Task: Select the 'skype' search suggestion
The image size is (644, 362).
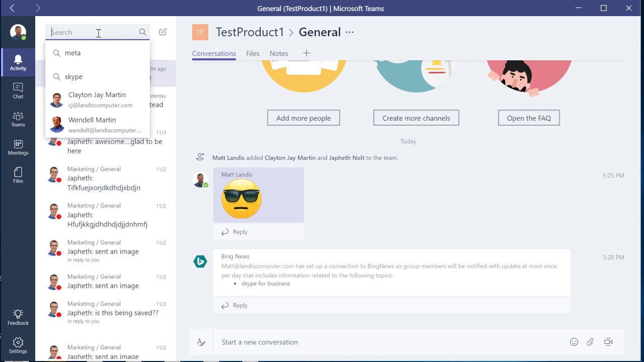Action: (73, 76)
